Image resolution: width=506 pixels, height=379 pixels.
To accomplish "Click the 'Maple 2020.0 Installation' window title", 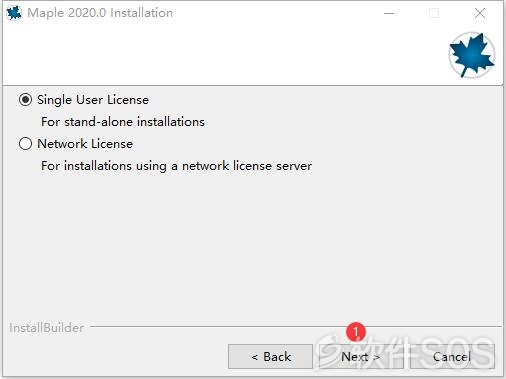I will coord(100,13).
